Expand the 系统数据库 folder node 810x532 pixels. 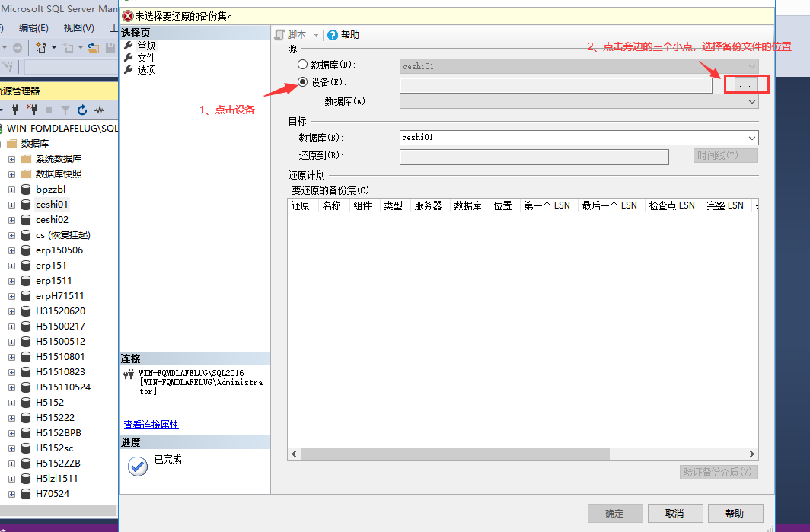tap(11, 159)
